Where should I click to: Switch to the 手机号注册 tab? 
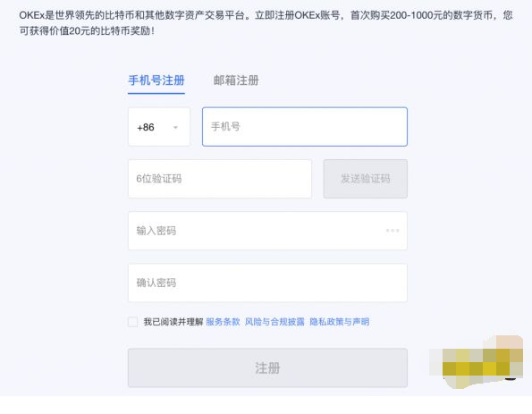click(156, 80)
